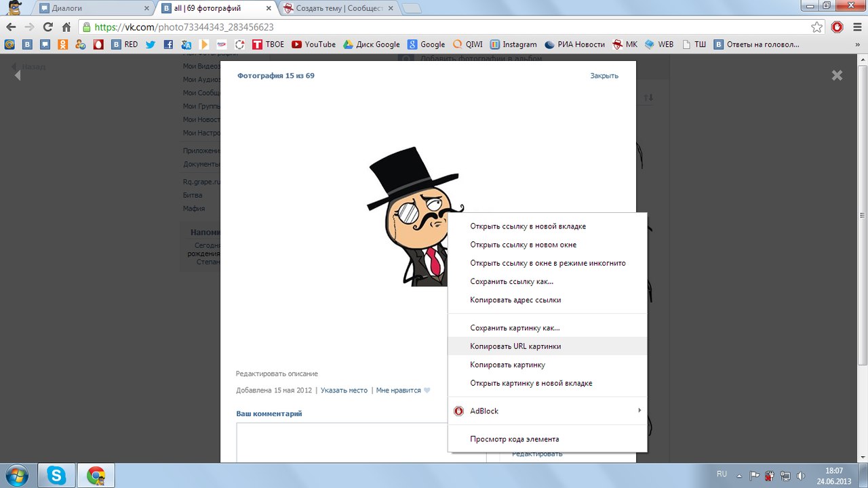Viewport: 868px width, 488px height.
Task: Switch to the Диалоги tab
Action: [x=94, y=9]
